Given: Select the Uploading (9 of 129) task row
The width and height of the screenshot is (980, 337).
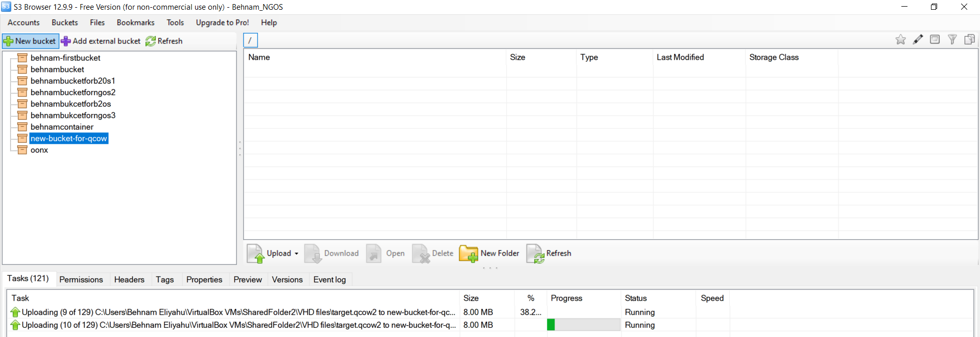Looking at the screenshot, I should (490, 312).
